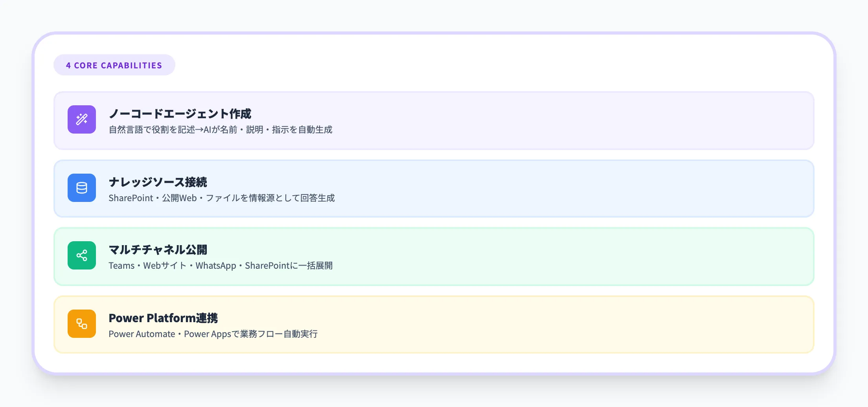Select the 4 CORE CAPABILITIES badge
Screen dimensions: 868x407
(x=114, y=65)
